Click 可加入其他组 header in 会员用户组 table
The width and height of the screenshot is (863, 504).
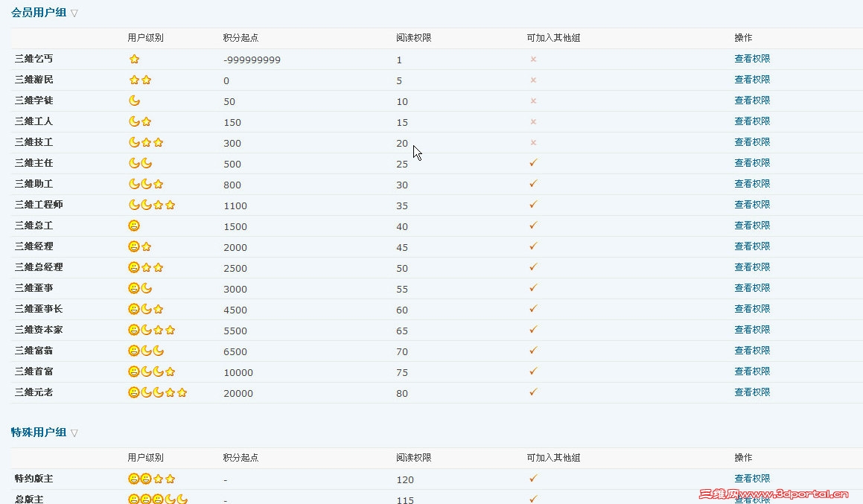[554, 38]
